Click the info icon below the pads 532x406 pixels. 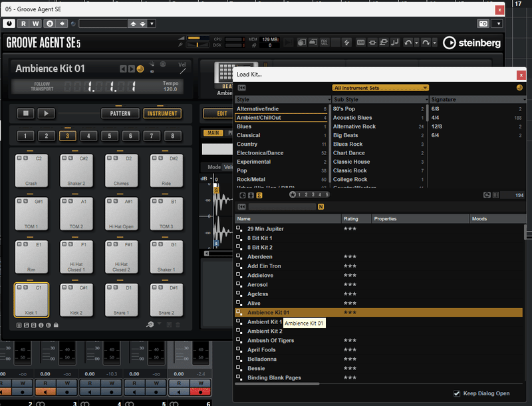pos(41,325)
